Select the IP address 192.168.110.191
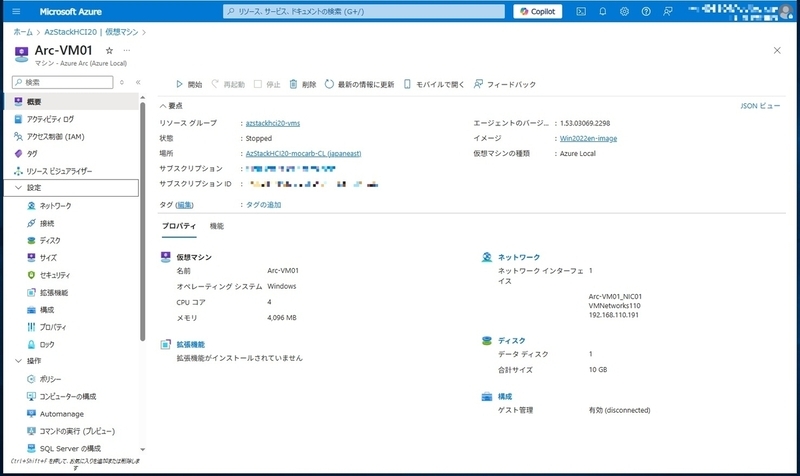The height and width of the screenshot is (476, 800). (x=614, y=315)
